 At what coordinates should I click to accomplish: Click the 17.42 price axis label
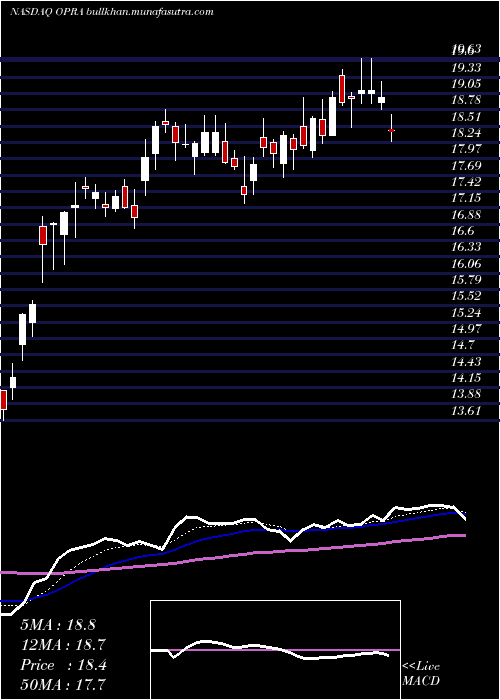466,182
